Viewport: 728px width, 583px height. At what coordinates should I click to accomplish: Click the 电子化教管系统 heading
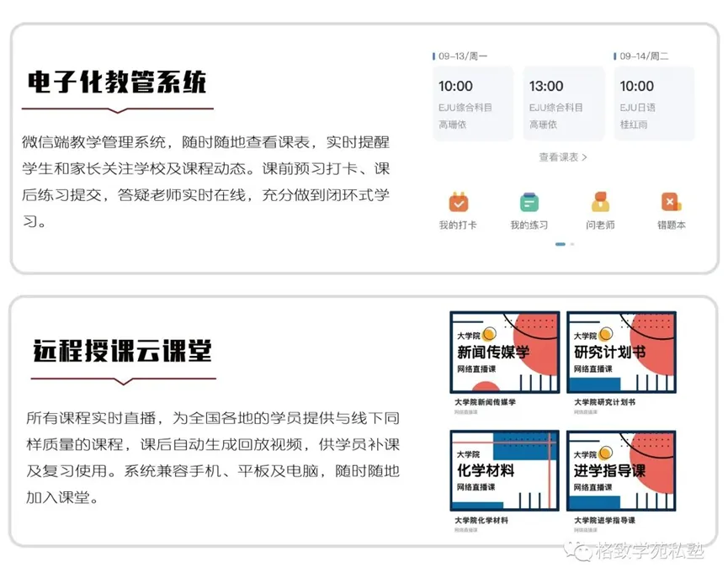116,82
